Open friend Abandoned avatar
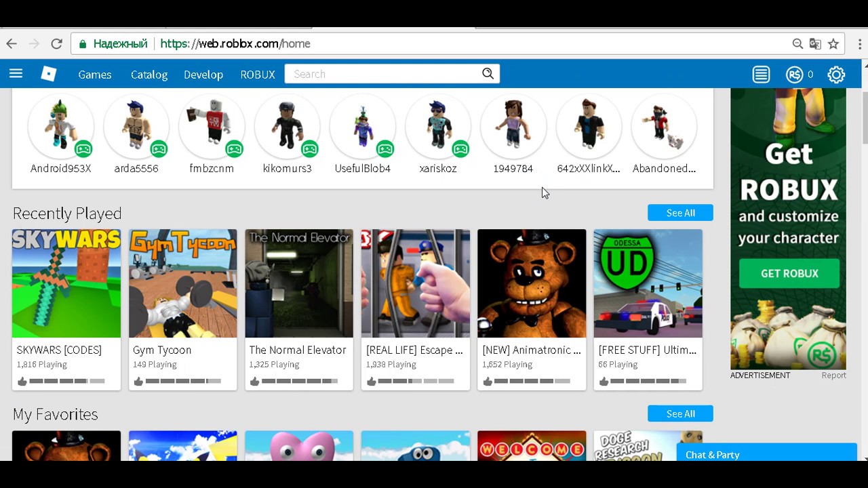 664,126
